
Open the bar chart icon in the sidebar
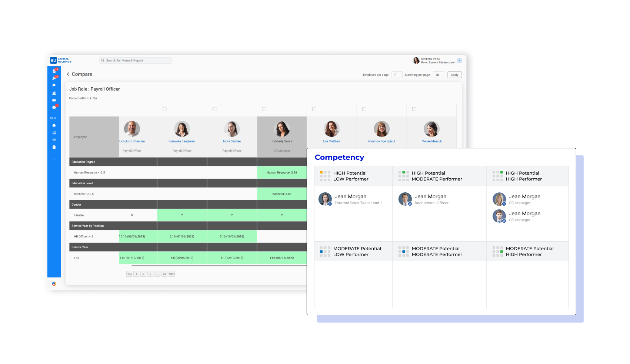point(54,93)
